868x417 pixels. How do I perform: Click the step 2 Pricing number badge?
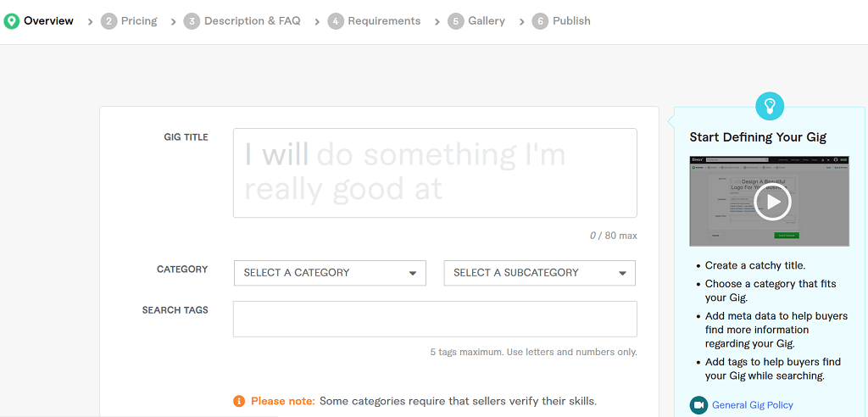click(108, 21)
